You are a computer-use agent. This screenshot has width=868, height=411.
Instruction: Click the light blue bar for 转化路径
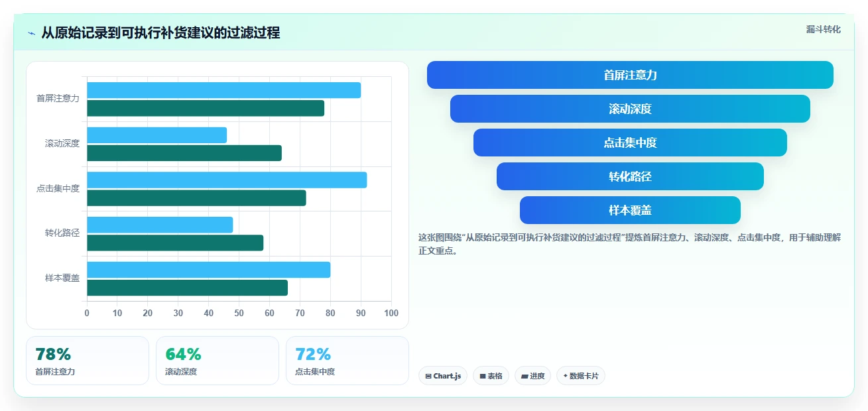point(160,225)
